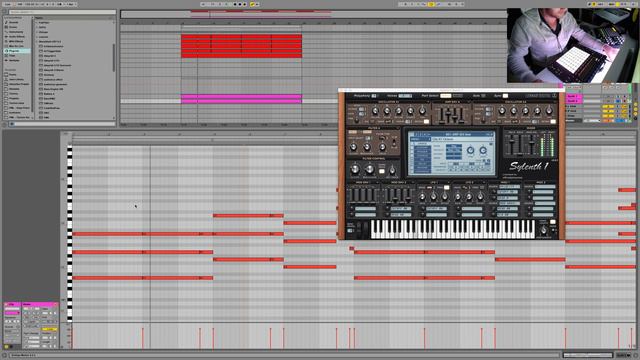Open LFO 1 first destination field
The image size is (640, 360).
point(436,209)
